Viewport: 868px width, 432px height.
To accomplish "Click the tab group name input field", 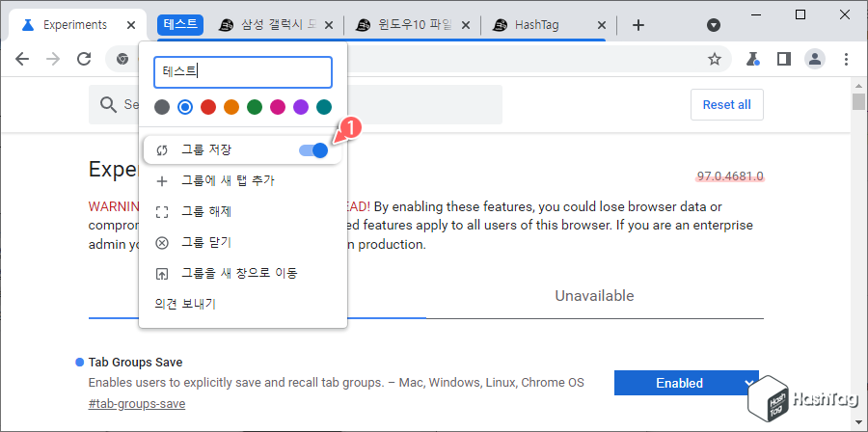I will (242, 72).
